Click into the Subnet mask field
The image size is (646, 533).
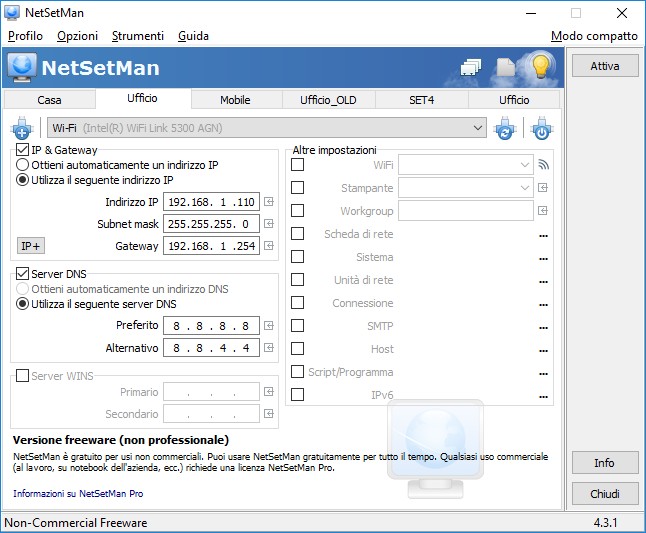tap(211, 224)
